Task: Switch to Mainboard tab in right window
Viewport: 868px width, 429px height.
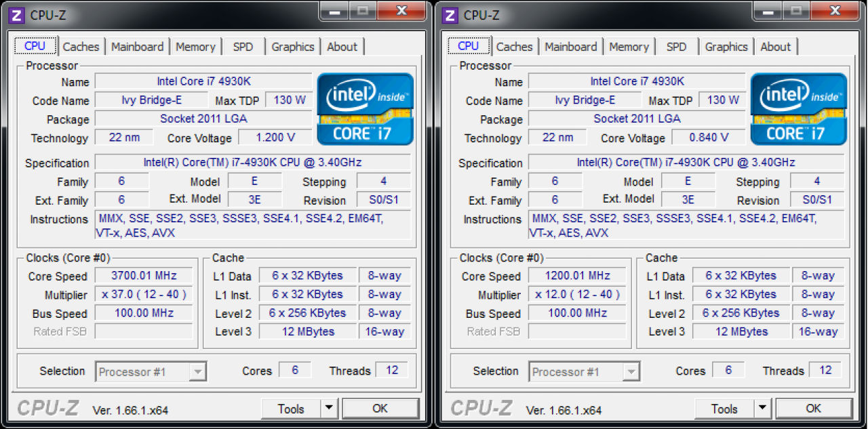Action: 570,47
